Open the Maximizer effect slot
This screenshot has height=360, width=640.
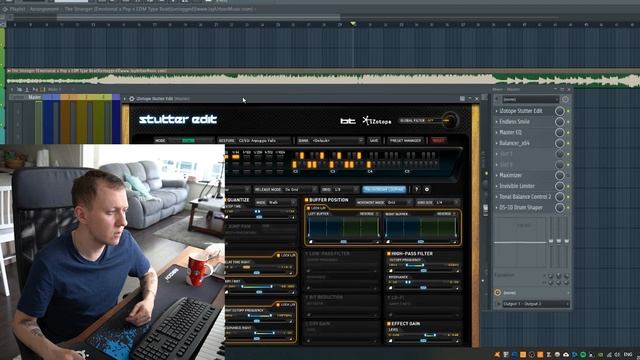pyautogui.click(x=511, y=175)
